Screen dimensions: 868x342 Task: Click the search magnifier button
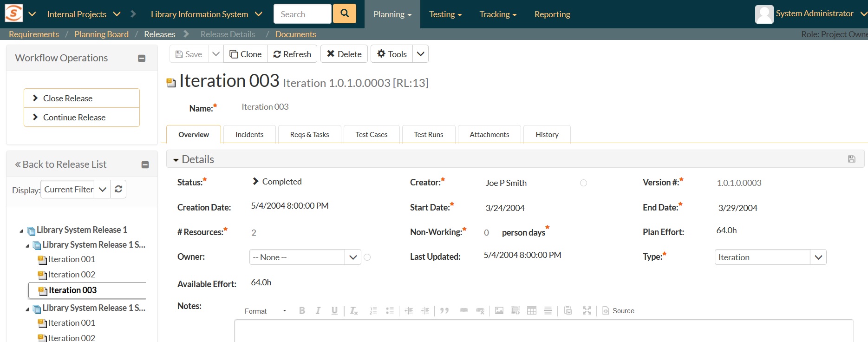point(345,13)
